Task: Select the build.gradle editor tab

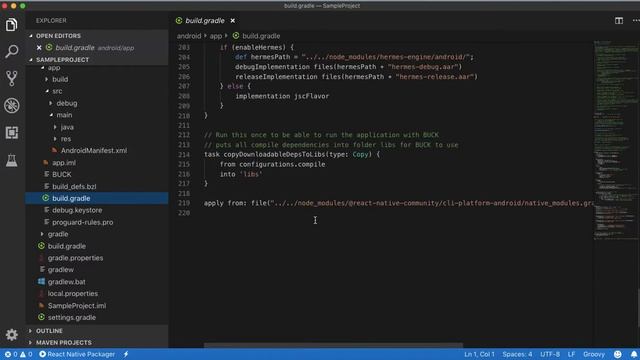Action: point(205,20)
